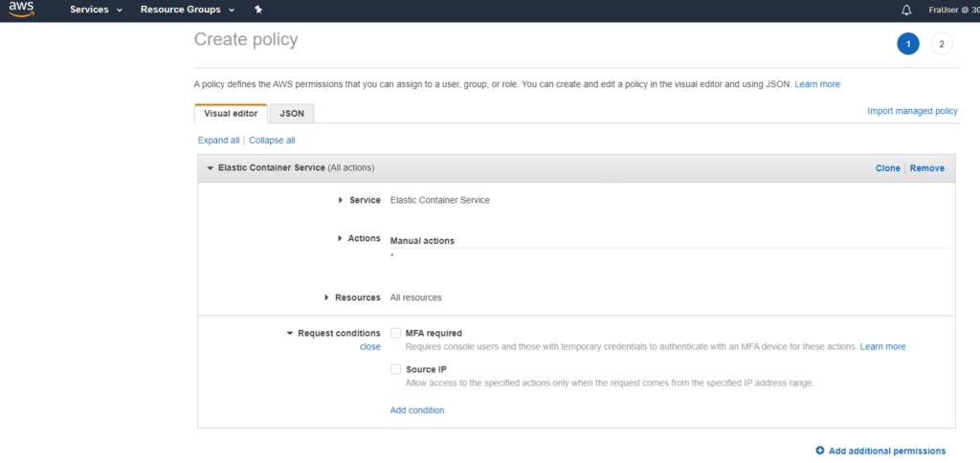Click the Add condition link
980x463 pixels.
point(416,410)
